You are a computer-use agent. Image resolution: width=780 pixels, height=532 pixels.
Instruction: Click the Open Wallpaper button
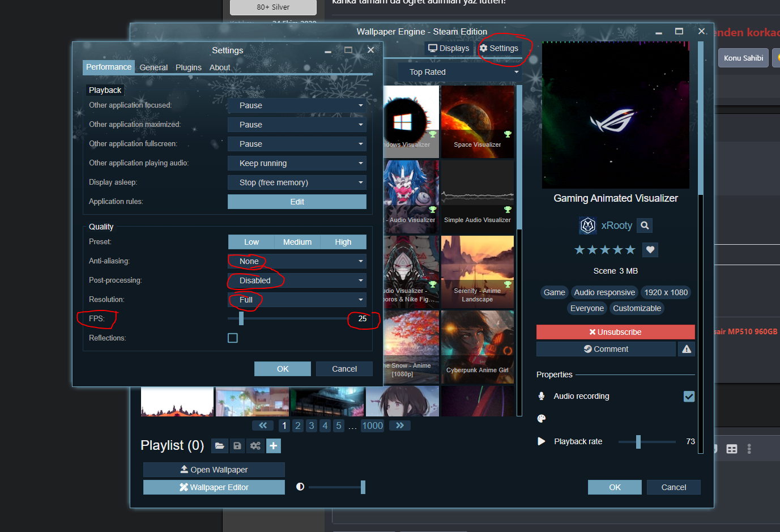[214, 470]
